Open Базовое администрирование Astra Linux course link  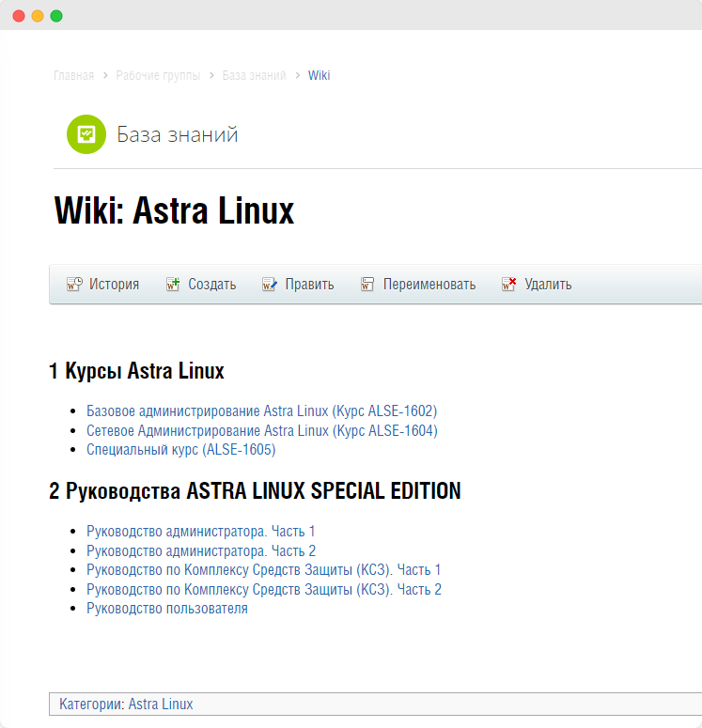click(261, 410)
